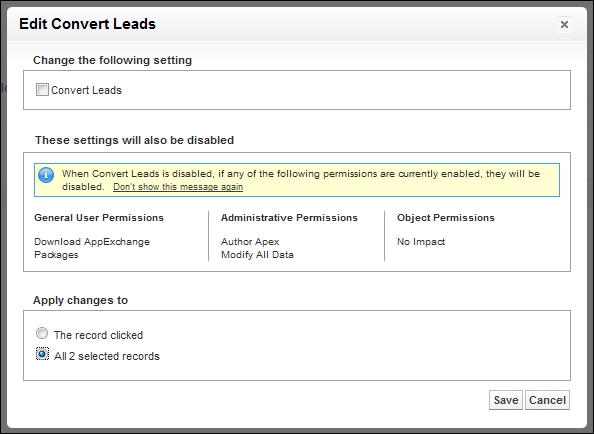The height and width of the screenshot is (434, 594).
Task: Select the Modify All Data permission entry
Action: 257,254
